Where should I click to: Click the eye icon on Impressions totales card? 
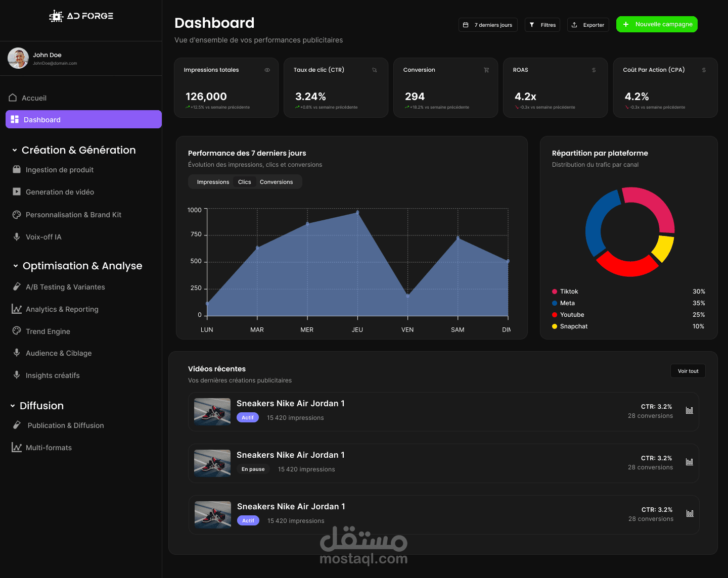click(x=267, y=70)
